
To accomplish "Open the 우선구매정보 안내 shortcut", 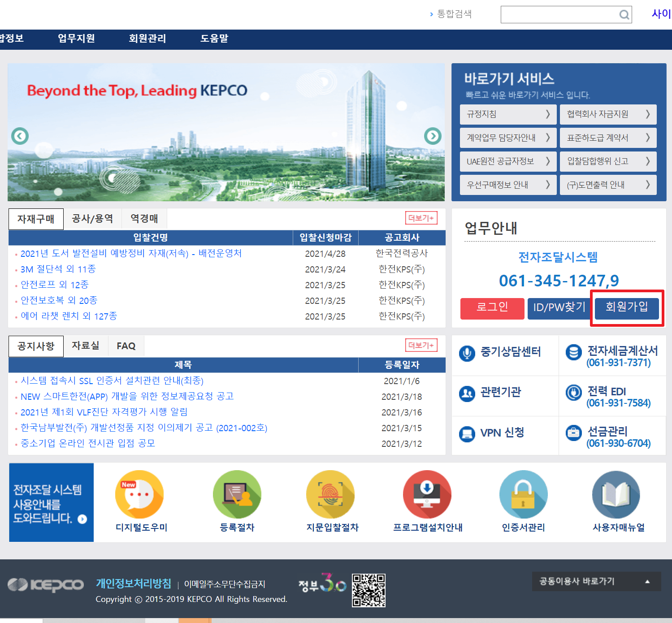I will [x=508, y=185].
